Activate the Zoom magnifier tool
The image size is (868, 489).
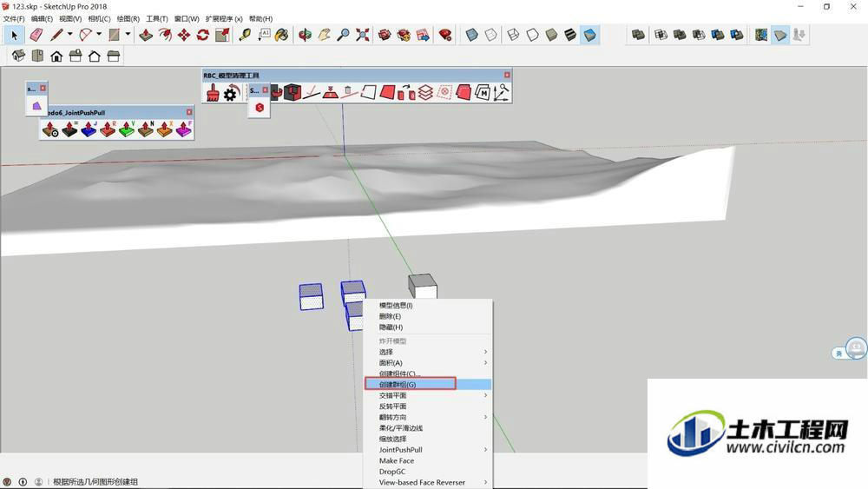coord(343,35)
